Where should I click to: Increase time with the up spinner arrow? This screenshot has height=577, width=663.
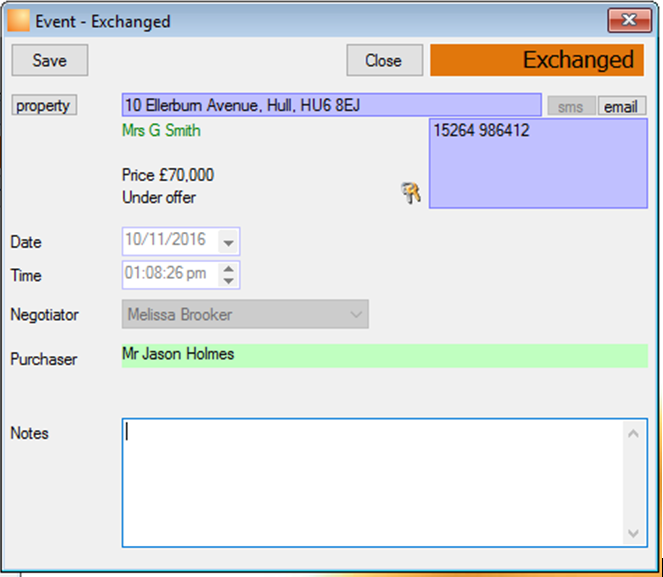coord(229,269)
